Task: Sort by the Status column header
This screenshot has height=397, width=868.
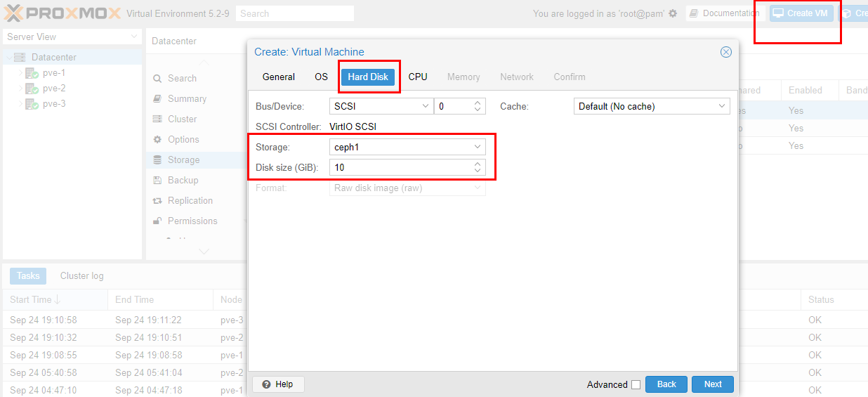Action: (834, 300)
